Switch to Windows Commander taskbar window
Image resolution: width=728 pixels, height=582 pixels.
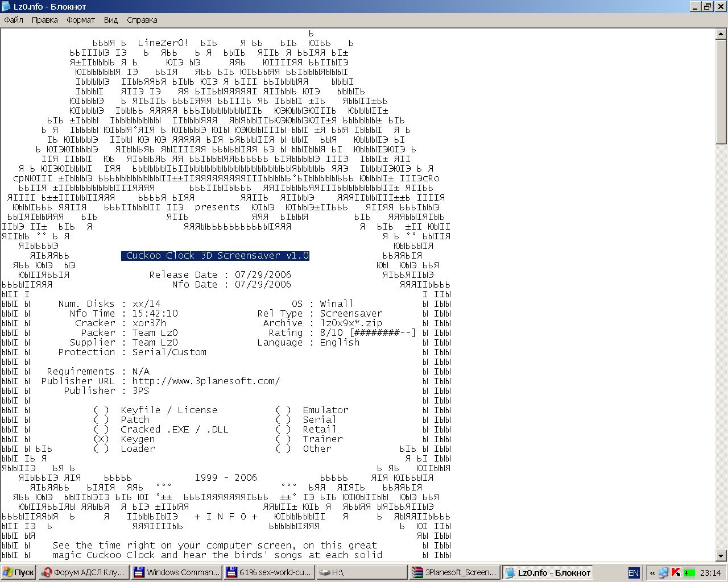[176, 572]
